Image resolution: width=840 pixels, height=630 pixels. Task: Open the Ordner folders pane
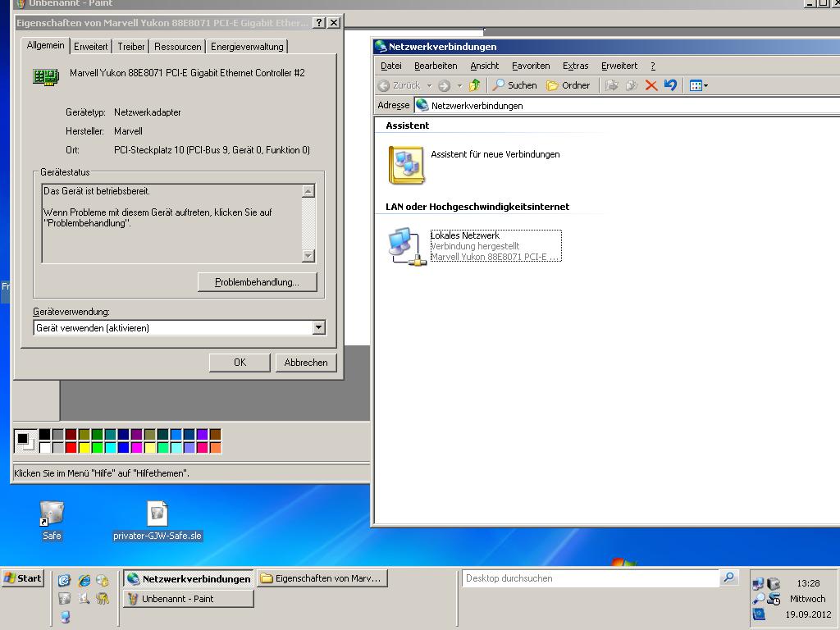tap(568, 85)
